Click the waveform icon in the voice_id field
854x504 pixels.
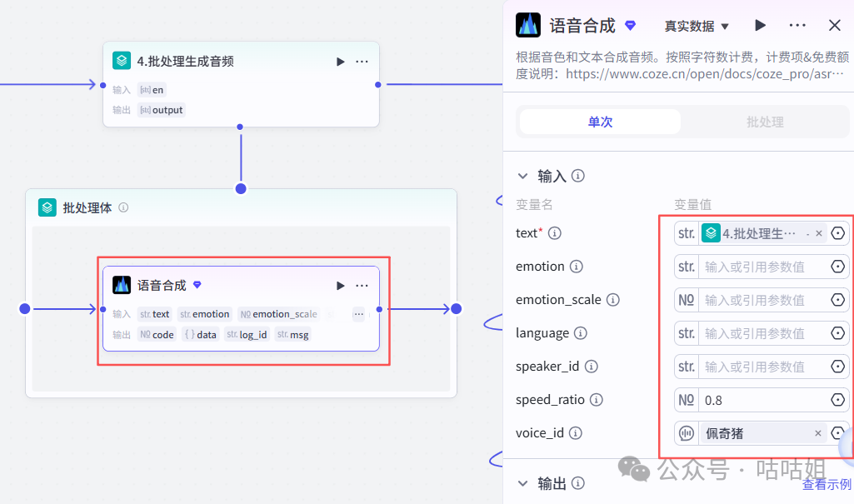pos(686,432)
